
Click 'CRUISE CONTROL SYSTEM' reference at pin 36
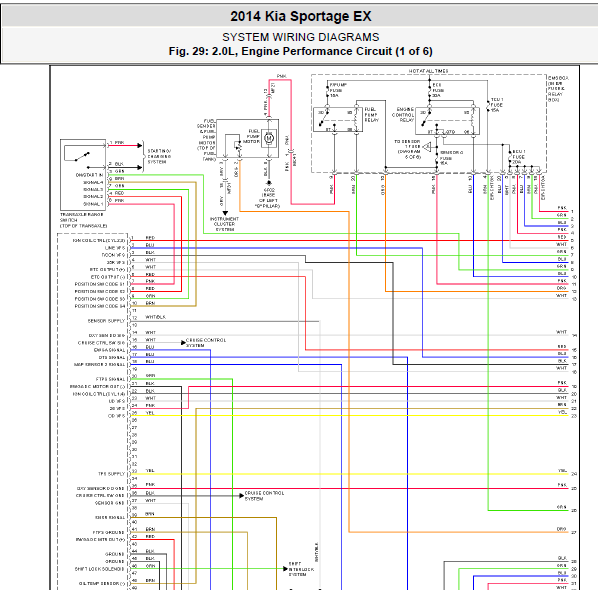(264, 496)
